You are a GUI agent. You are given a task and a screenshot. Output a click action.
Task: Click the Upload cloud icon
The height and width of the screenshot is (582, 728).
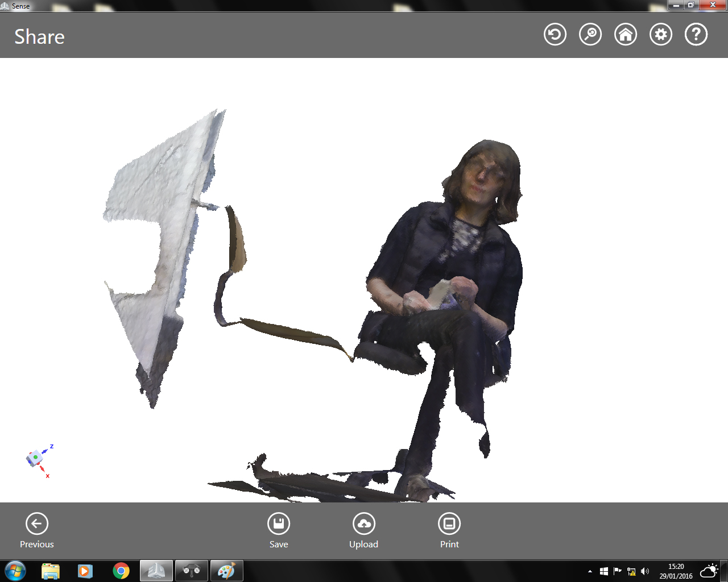point(364,523)
